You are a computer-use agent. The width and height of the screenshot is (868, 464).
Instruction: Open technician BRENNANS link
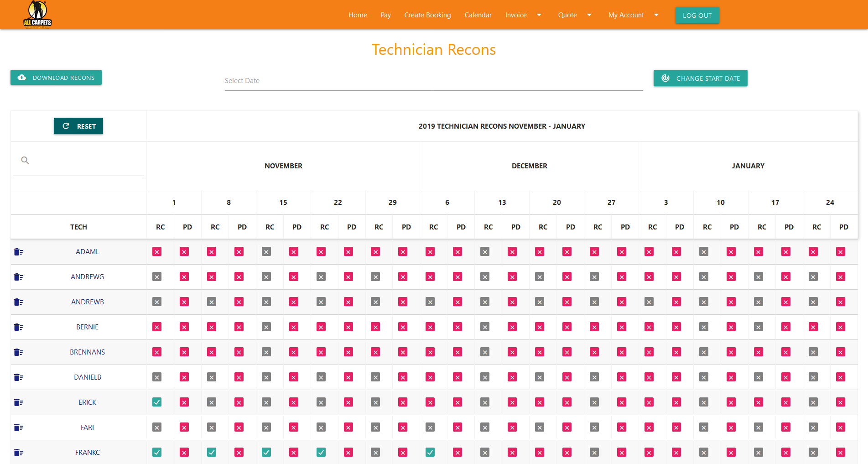pos(87,352)
